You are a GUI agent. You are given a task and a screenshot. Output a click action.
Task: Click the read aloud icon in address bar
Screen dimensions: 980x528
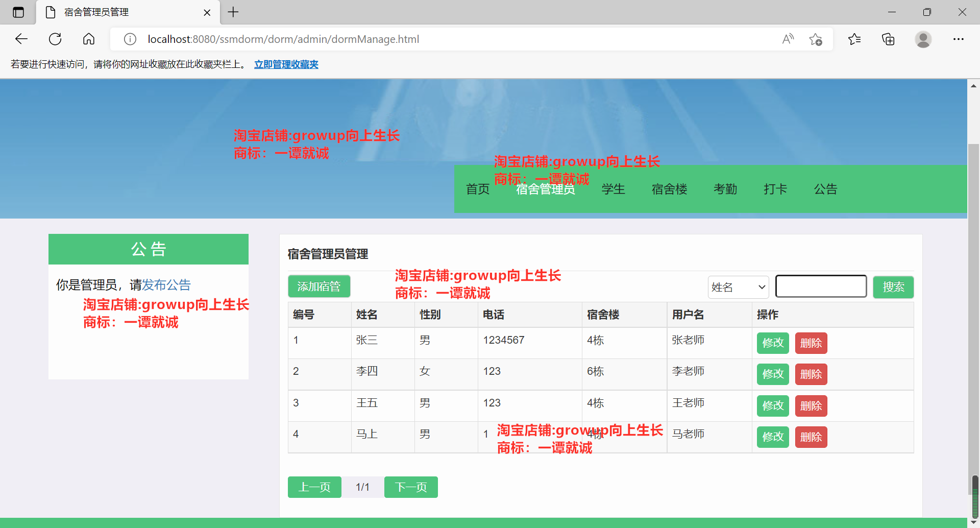[x=788, y=39]
